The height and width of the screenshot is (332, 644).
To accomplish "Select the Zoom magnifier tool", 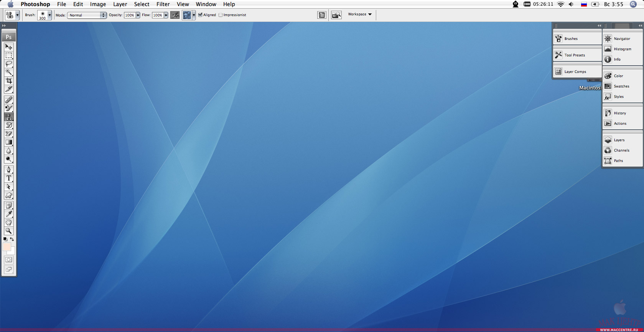I will 8,231.
